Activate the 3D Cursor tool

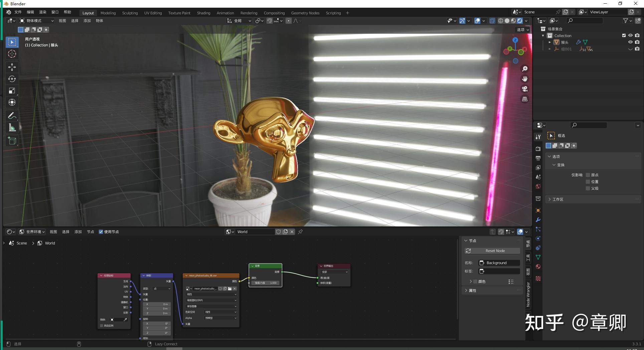(12, 54)
